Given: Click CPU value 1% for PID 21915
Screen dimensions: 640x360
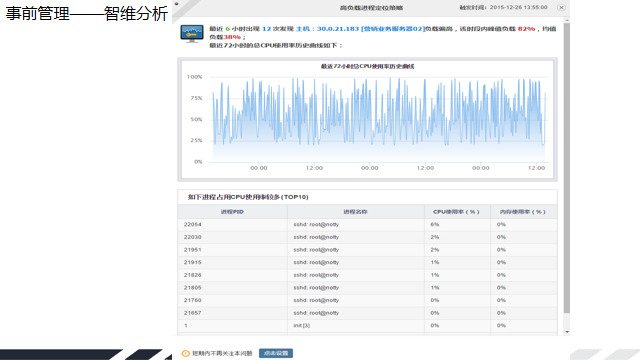Looking at the screenshot, I should coord(435,262).
